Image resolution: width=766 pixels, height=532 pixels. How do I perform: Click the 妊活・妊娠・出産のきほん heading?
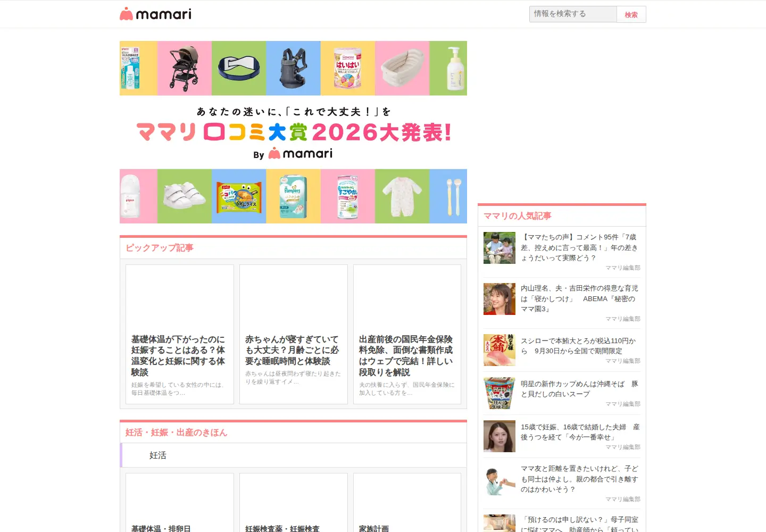click(176, 433)
